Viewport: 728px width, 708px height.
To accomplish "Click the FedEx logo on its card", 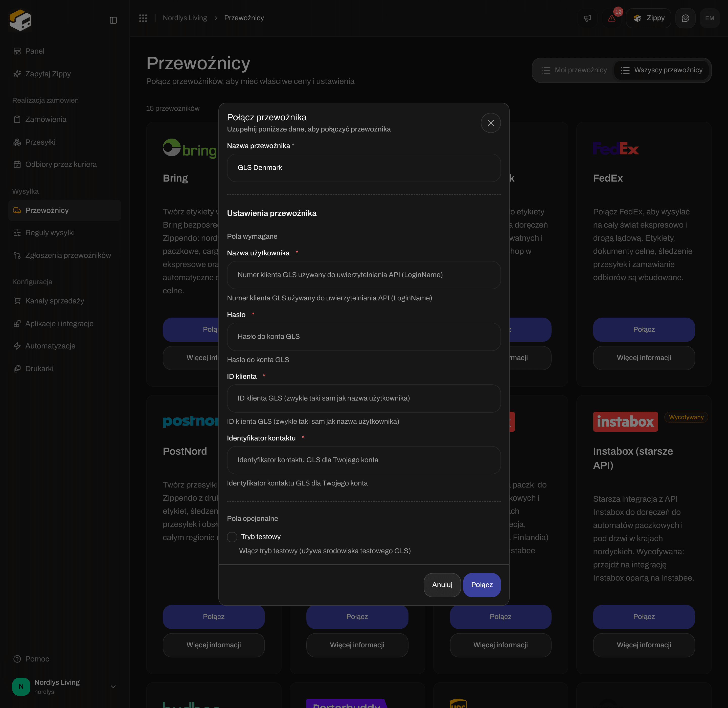I will point(616,149).
